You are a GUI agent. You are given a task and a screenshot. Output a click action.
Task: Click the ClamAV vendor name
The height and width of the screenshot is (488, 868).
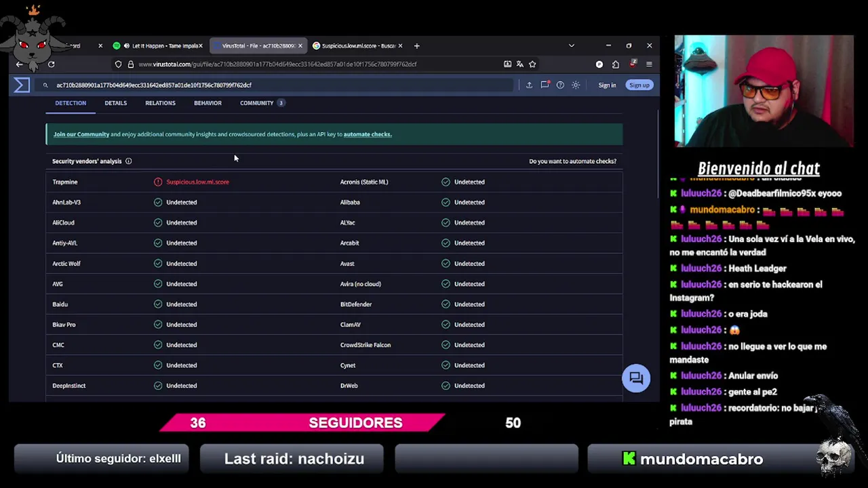(x=350, y=324)
